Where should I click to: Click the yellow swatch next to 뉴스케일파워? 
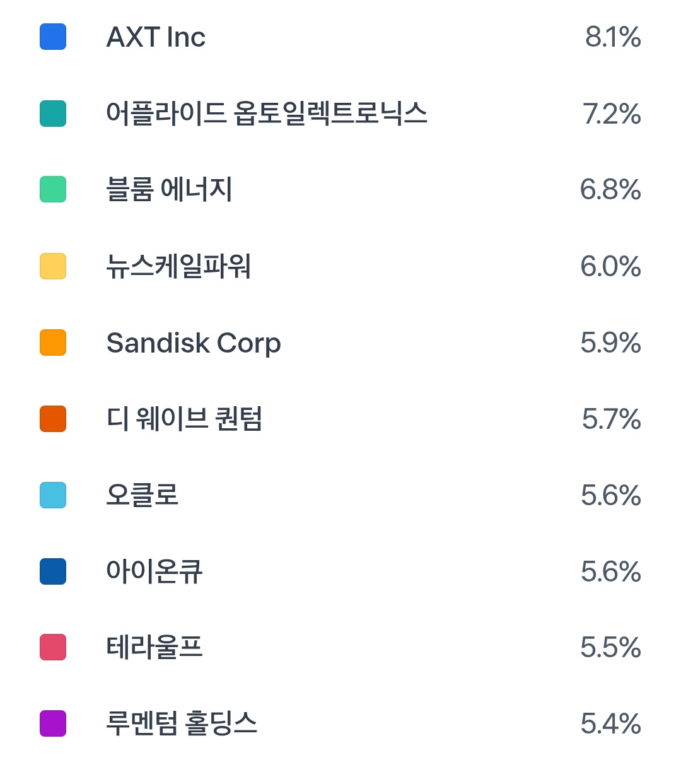tap(53, 266)
